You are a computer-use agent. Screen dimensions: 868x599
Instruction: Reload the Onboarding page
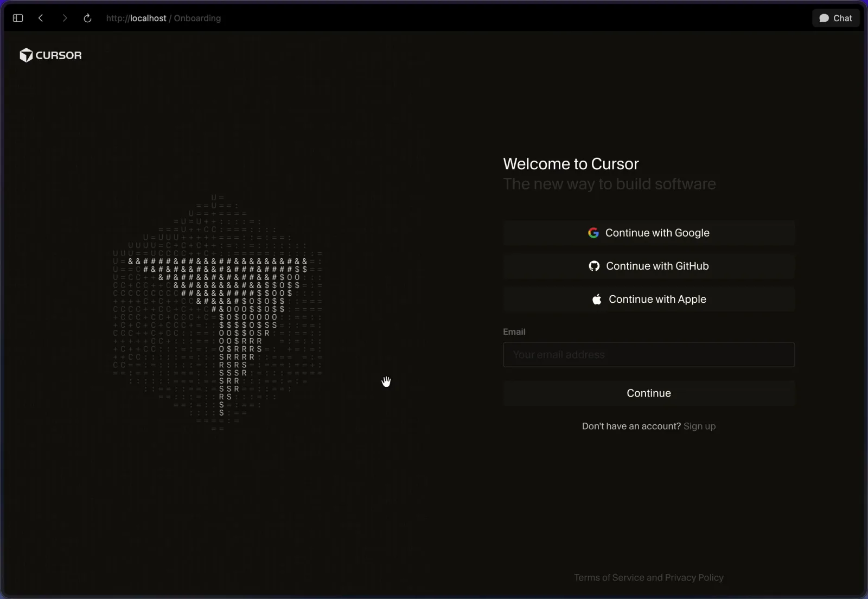(87, 18)
